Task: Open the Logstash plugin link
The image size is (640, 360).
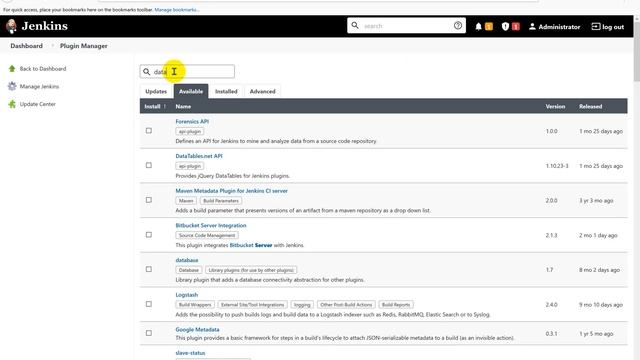Action: point(187,295)
